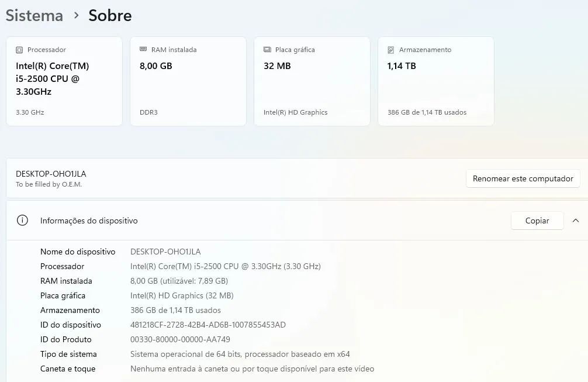
Task: Click the Tipo de sistema label
Action: (68, 355)
